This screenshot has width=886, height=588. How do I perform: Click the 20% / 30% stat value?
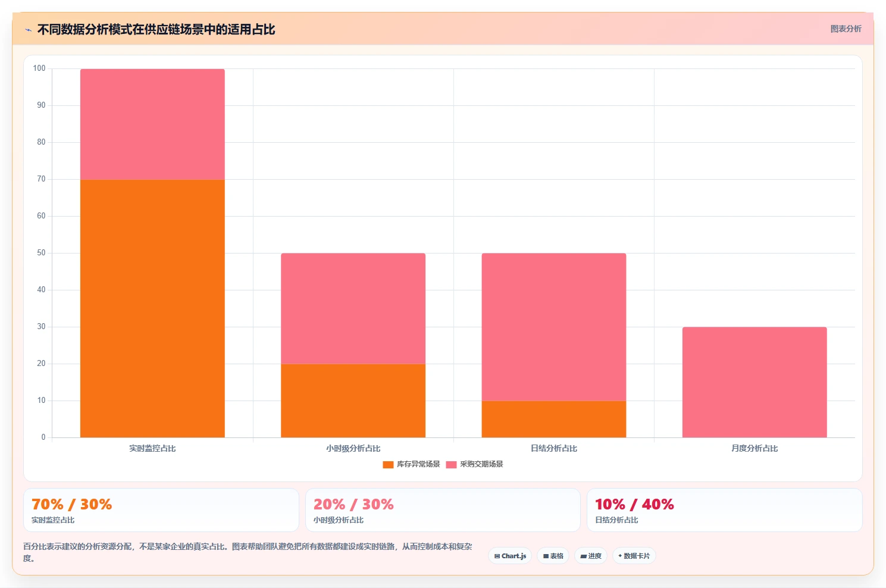[x=353, y=504]
